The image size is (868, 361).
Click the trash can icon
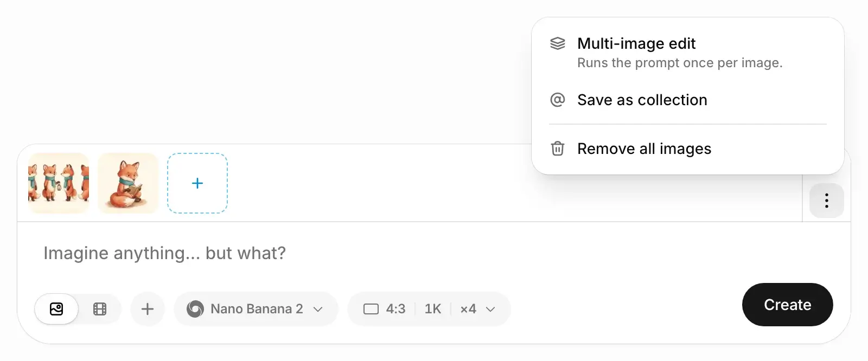coord(558,149)
